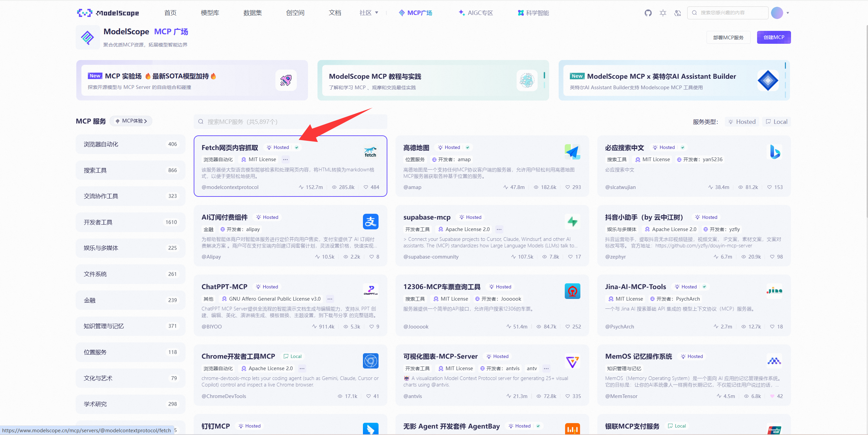Click the antvis logo on 可视化图表 card
This screenshot has height=435, width=868.
pyautogui.click(x=573, y=361)
